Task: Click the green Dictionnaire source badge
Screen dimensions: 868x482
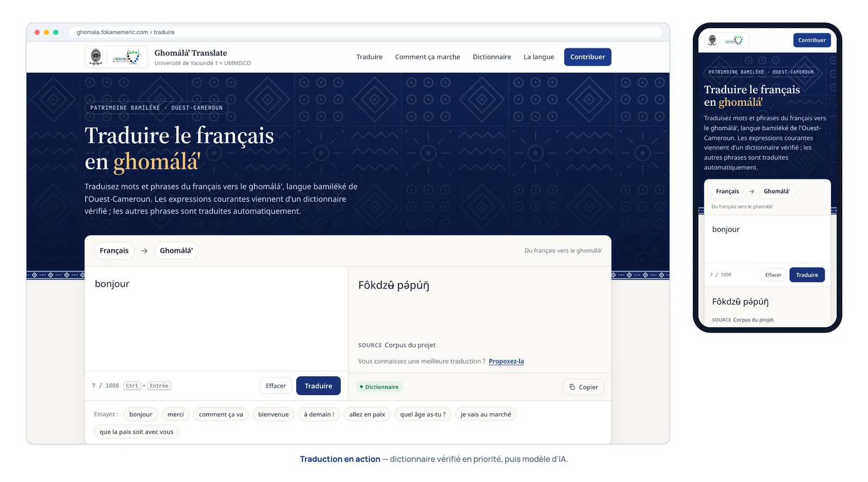Action: pyautogui.click(x=379, y=387)
